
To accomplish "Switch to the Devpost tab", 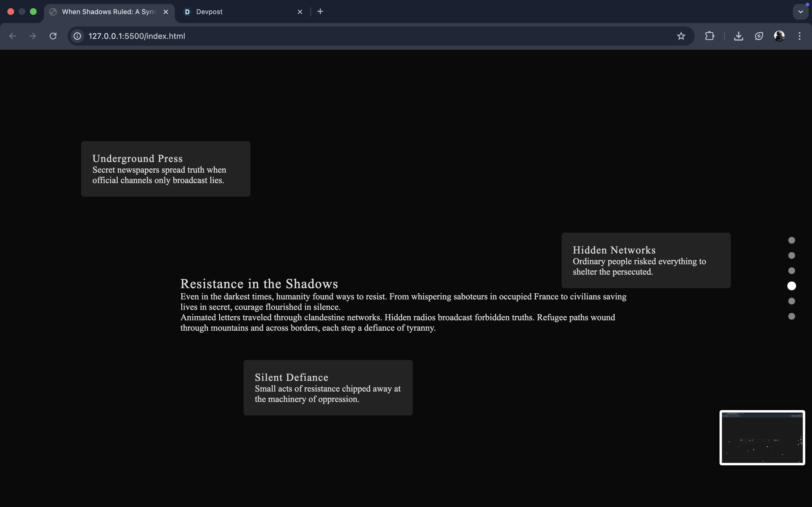I will click(235, 12).
